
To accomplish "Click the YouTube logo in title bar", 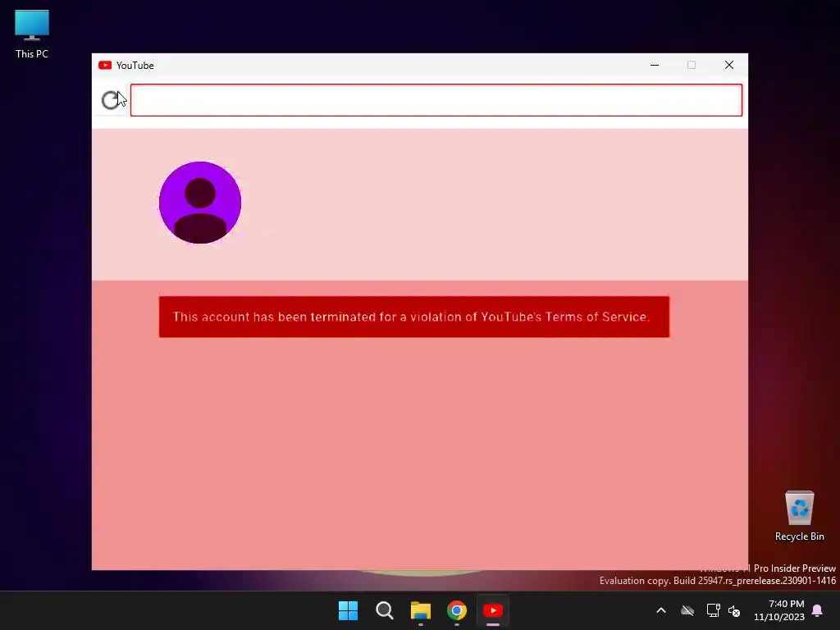I will (105, 66).
